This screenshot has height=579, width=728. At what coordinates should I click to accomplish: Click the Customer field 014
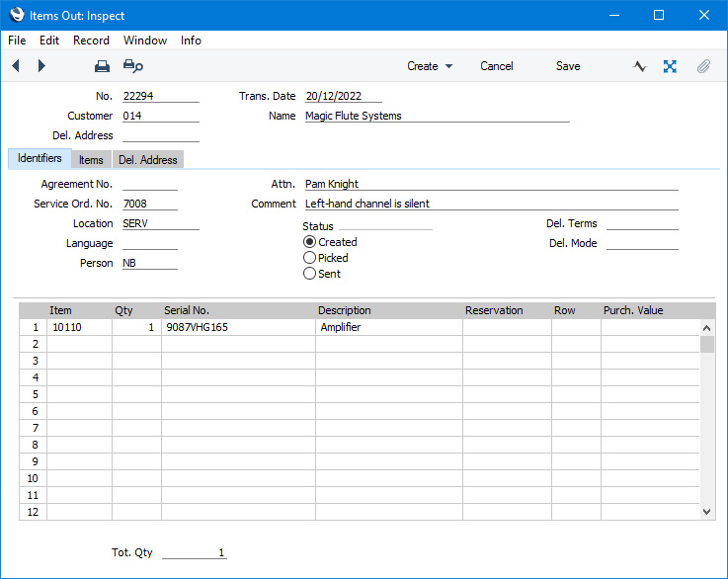[x=161, y=116]
